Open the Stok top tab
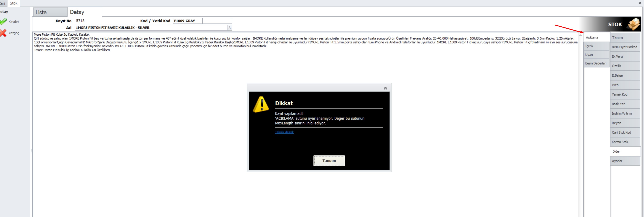644x217 pixels. point(14,3)
